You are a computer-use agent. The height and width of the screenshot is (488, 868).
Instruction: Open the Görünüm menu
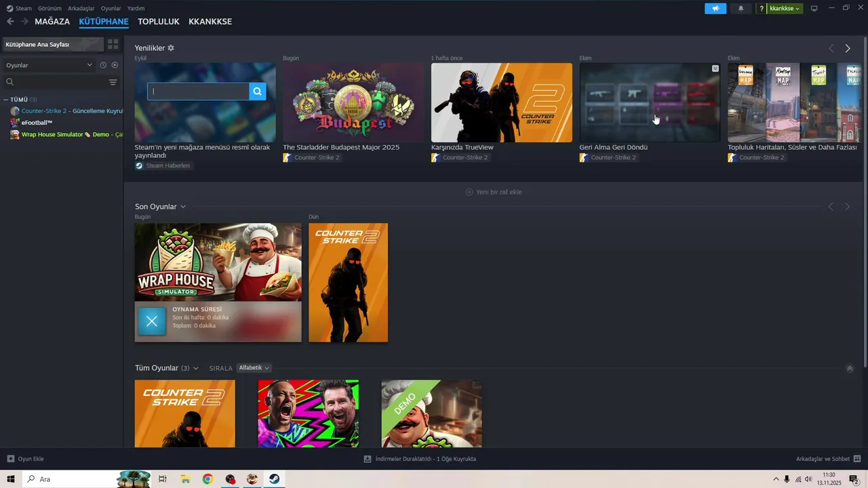50,8
